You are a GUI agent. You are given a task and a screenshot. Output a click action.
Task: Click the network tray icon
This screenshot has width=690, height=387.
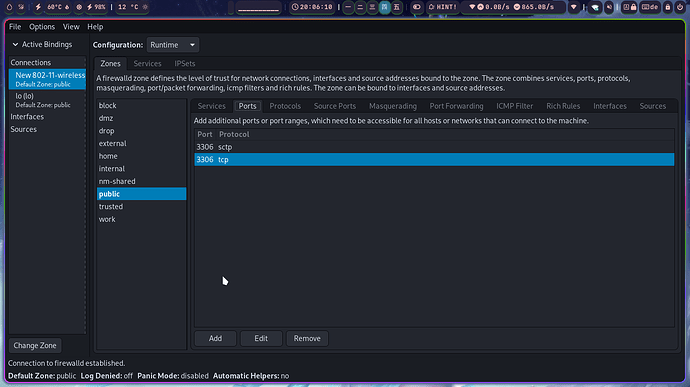[x=595, y=7]
